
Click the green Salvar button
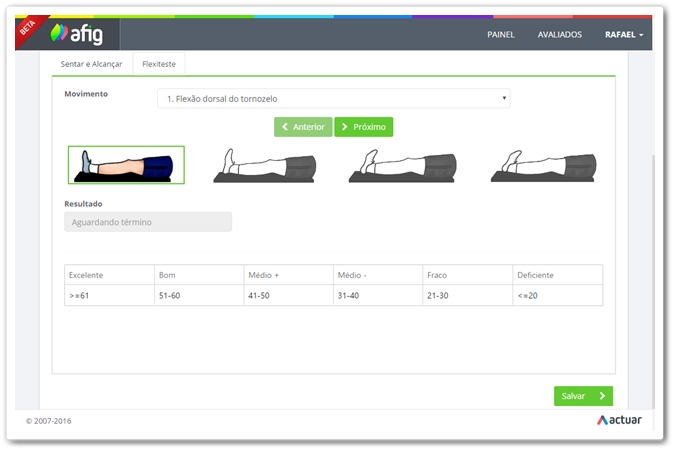pos(583,396)
